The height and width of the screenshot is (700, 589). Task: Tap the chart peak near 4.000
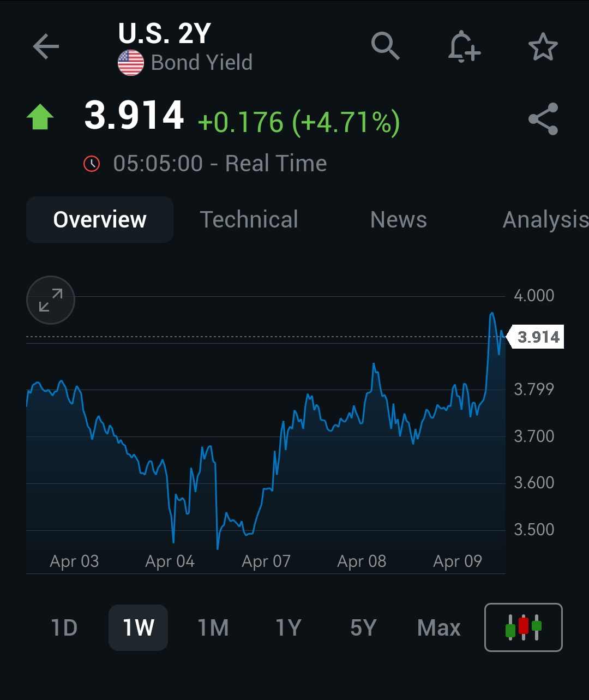coord(491,314)
